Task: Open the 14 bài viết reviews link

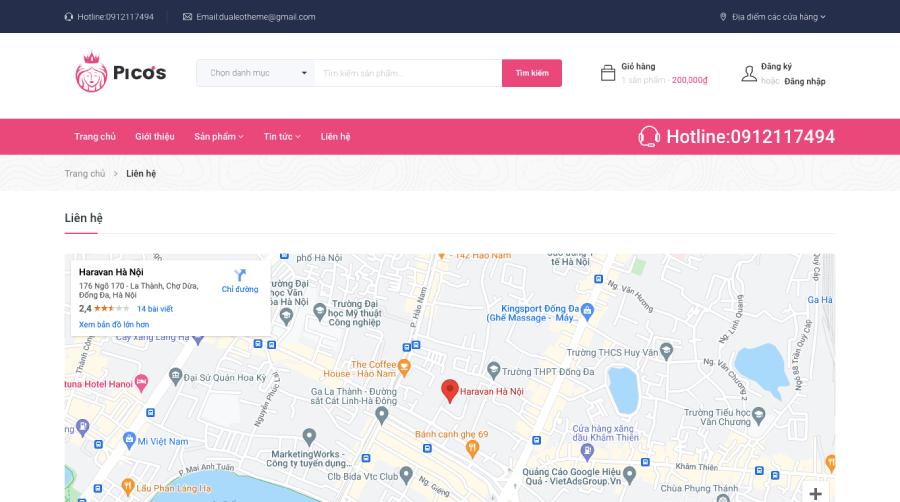Action: pyautogui.click(x=155, y=309)
